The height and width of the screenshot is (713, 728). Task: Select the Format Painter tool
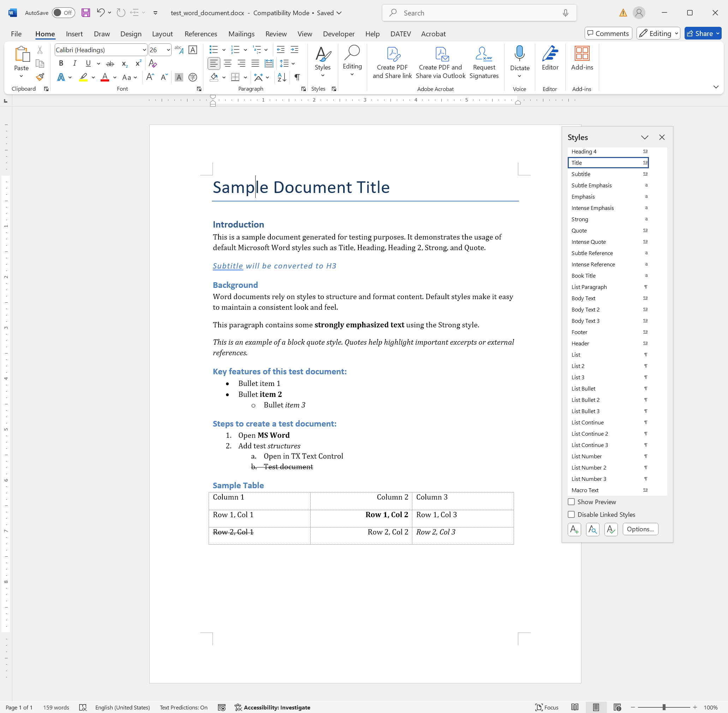pyautogui.click(x=40, y=77)
